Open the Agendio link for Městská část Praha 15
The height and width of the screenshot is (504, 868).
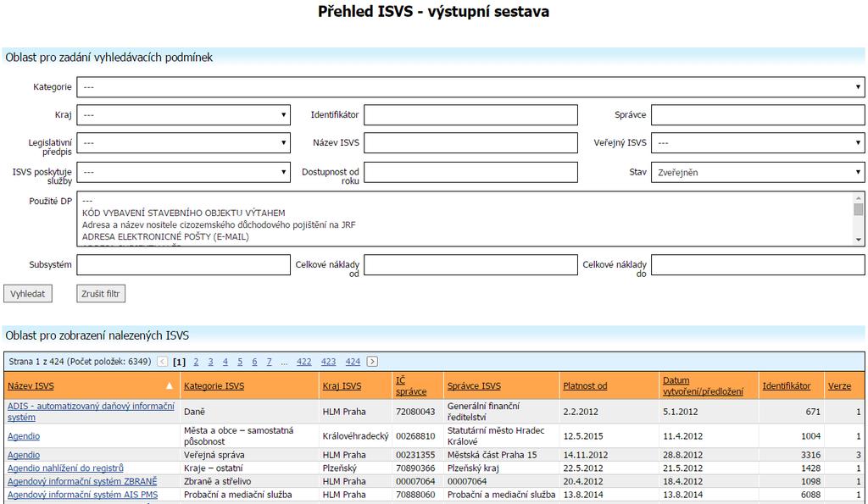tap(24, 455)
